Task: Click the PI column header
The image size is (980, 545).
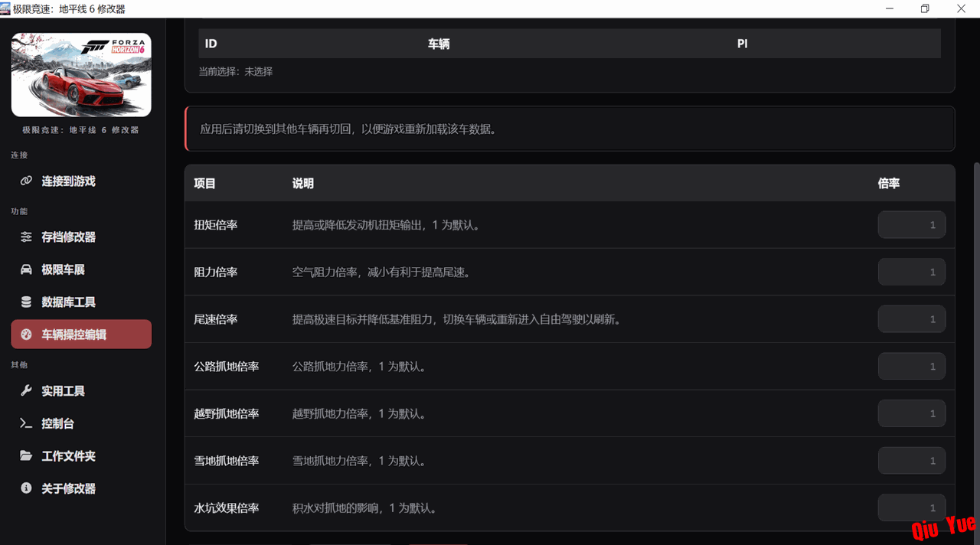Action: coord(742,44)
